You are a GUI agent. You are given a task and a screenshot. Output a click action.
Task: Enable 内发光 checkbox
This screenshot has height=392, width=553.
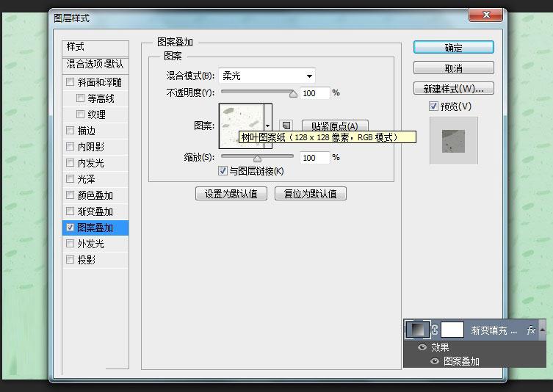pyautogui.click(x=70, y=163)
